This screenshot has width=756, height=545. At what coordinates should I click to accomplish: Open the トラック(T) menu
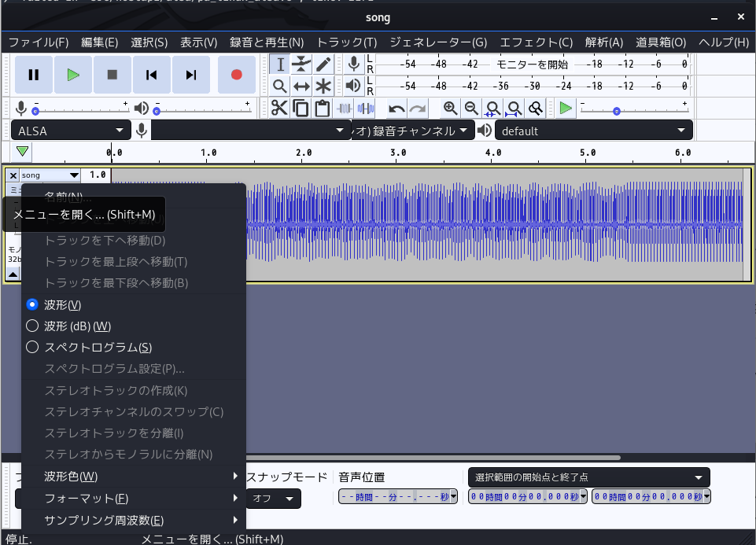(x=347, y=42)
